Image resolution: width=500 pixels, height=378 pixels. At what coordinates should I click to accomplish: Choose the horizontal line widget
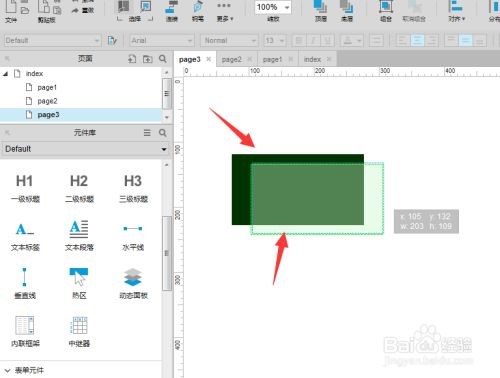tap(133, 236)
